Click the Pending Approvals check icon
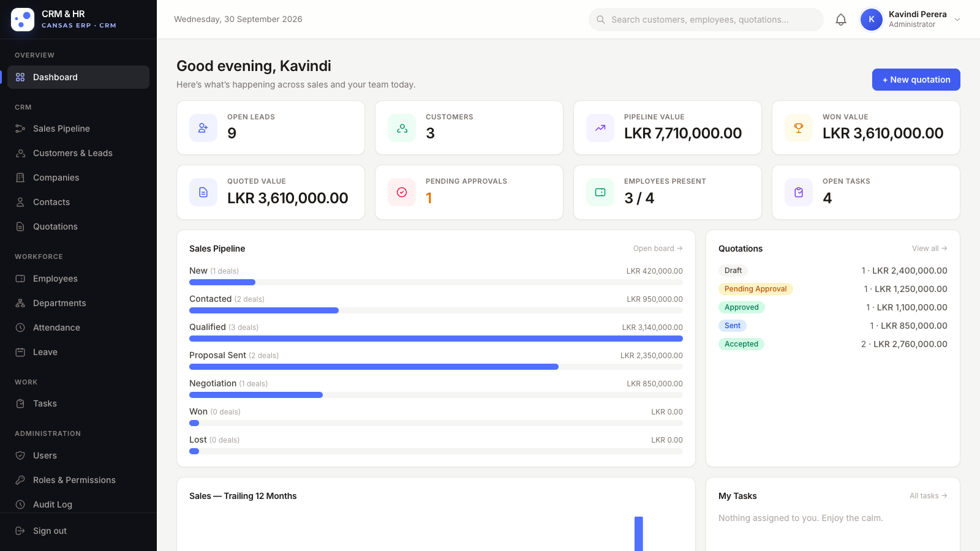Viewport: 980px width, 551px height. click(x=402, y=192)
